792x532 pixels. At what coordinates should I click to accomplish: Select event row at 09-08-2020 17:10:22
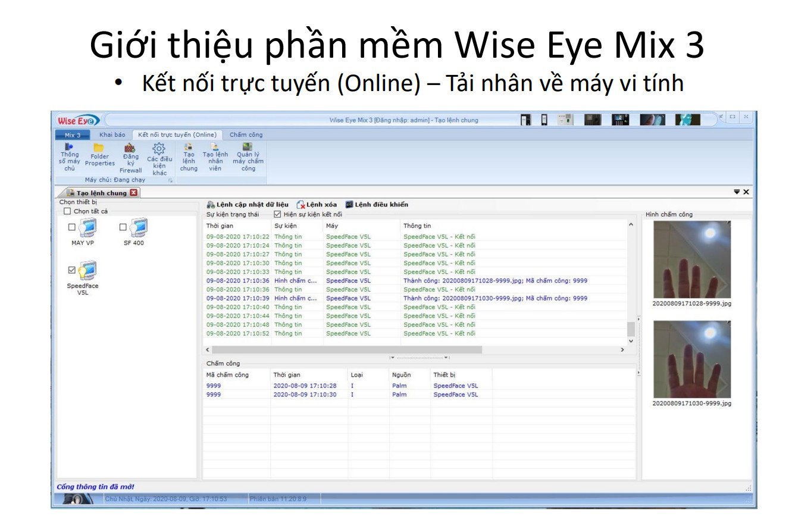(415, 237)
